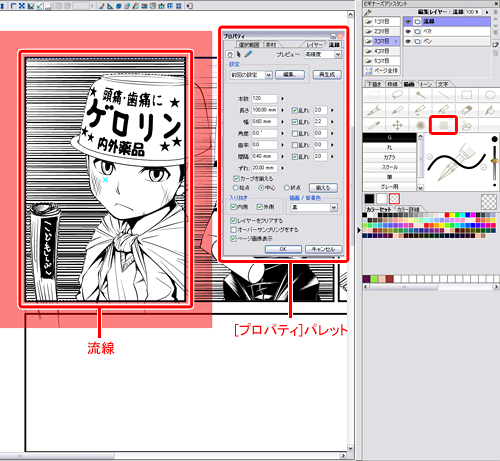The width and height of the screenshot is (500, 461).
Task: Click the new layer icon beside layer list
Action: pos(496,45)
